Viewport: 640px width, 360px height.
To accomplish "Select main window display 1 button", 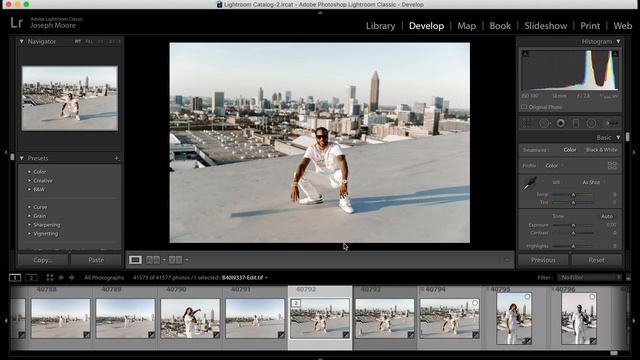I will (x=15, y=278).
